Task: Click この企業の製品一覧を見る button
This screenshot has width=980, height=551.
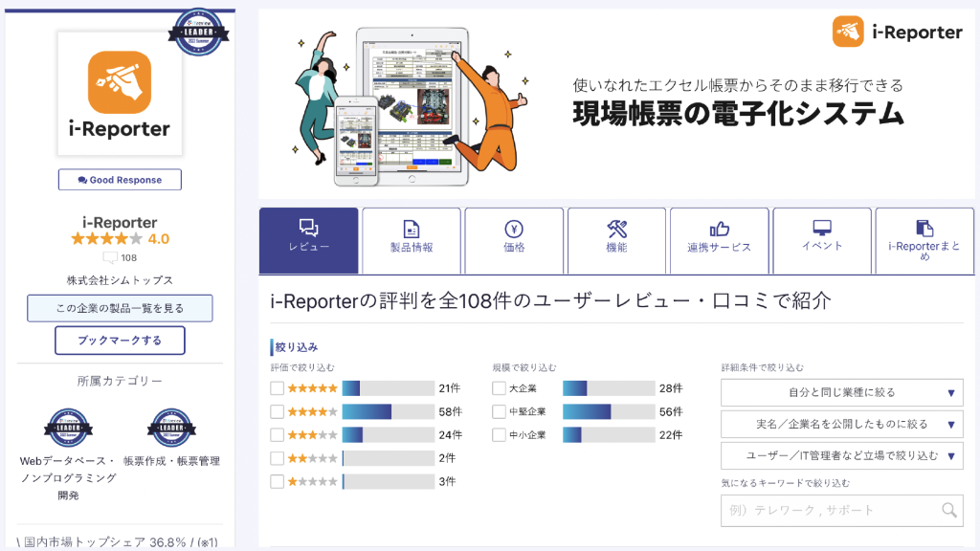Action: 120,308
